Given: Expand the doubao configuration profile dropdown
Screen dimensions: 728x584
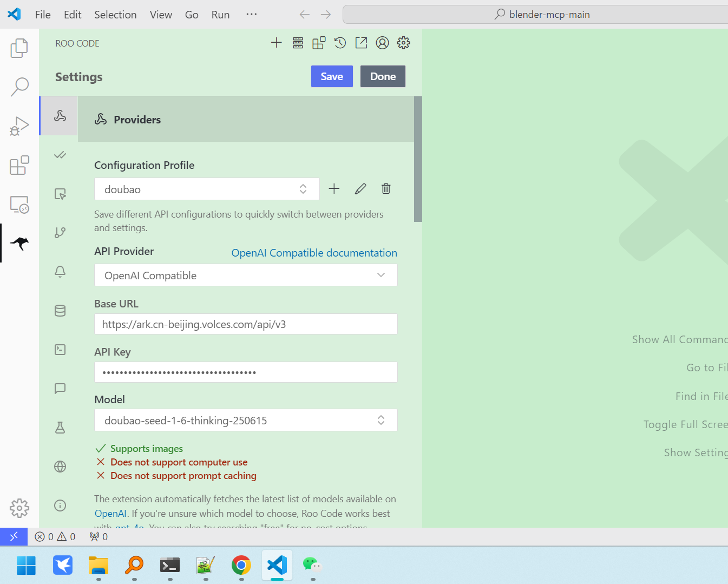Looking at the screenshot, I should [x=207, y=189].
